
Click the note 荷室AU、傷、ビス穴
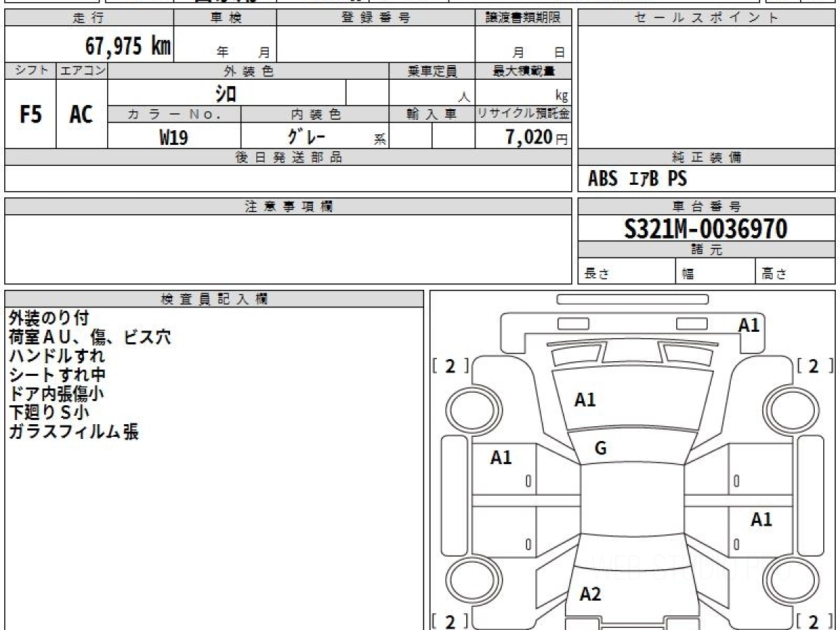(90, 337)
